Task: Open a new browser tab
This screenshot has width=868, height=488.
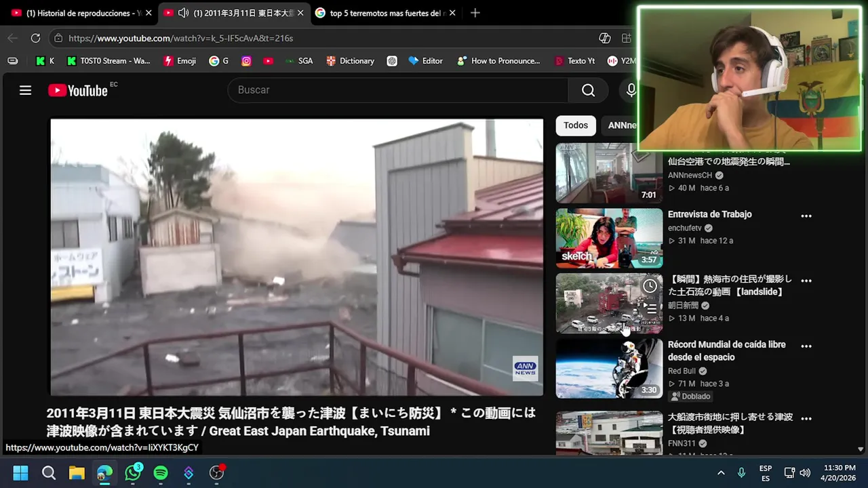Action: 475,13
